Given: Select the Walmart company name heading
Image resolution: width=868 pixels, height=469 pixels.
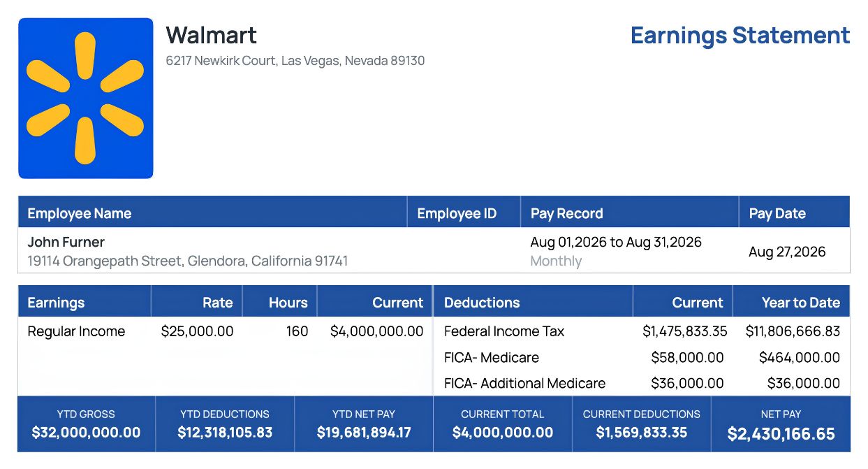Looking at the screenshot, I should pos(212,35).
